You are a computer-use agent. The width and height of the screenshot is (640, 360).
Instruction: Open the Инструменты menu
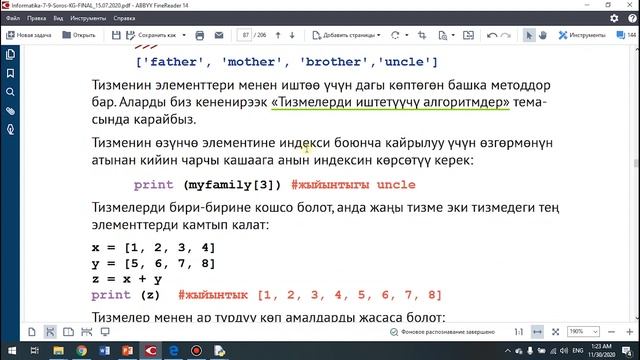[x=88, y=18]
